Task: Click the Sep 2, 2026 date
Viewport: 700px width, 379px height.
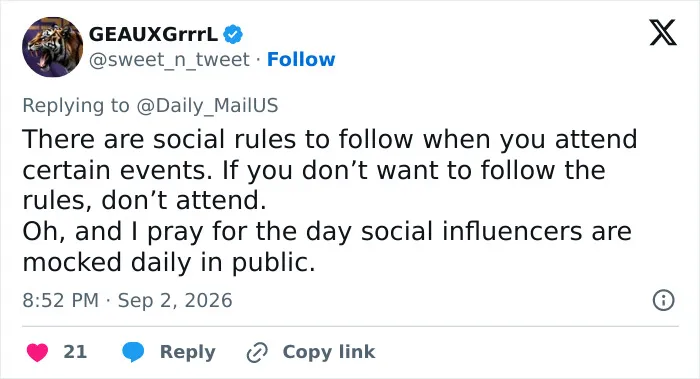Action: click(x=175, y=300)
